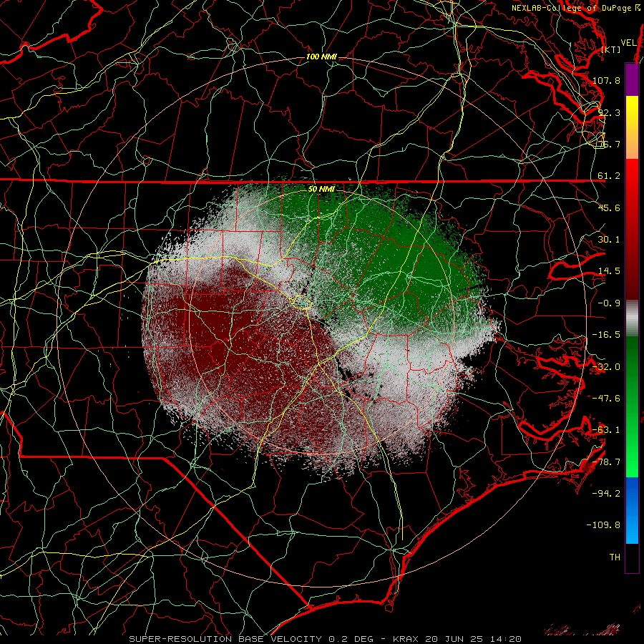Viewport: 644px width, 644px height.
Task: Click the "SUPER-RESOLUTION BASE VELOCITY" product title text
Action: 225,639
